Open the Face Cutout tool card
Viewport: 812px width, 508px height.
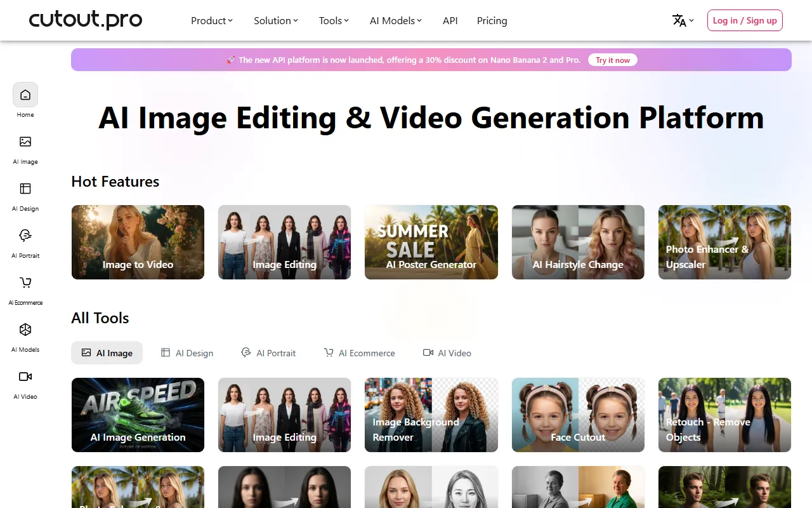pos(578,415)
